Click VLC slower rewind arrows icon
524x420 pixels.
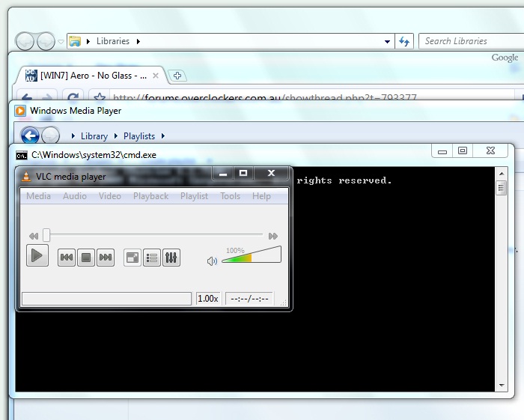[x=34, y=237]
